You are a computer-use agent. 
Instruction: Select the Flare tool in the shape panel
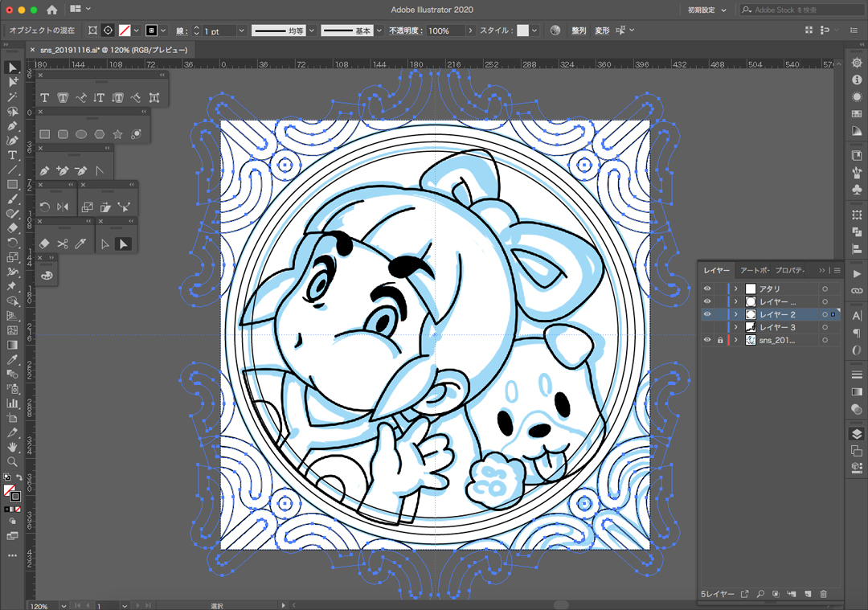pyautogui.click(x=136, y=134)
